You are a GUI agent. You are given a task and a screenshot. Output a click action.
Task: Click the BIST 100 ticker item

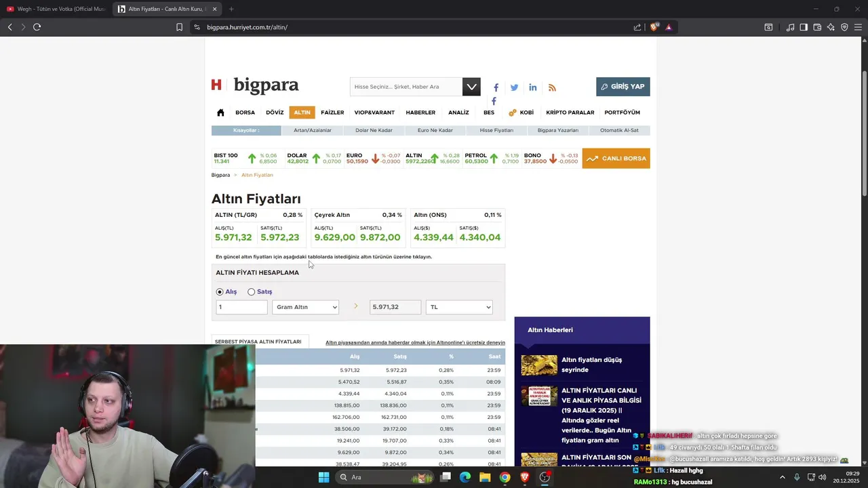pyautogui.click(x=245, y=159)
